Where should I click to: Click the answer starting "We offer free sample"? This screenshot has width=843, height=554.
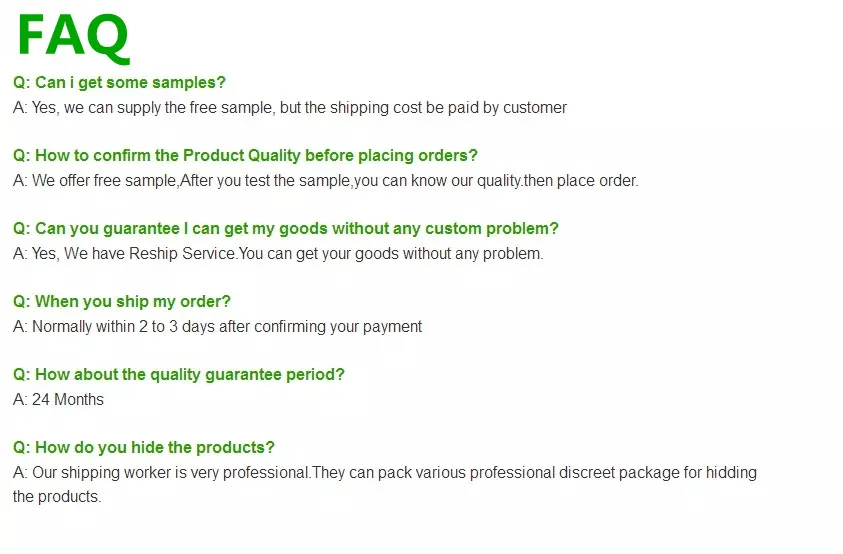tap(325, 181)
